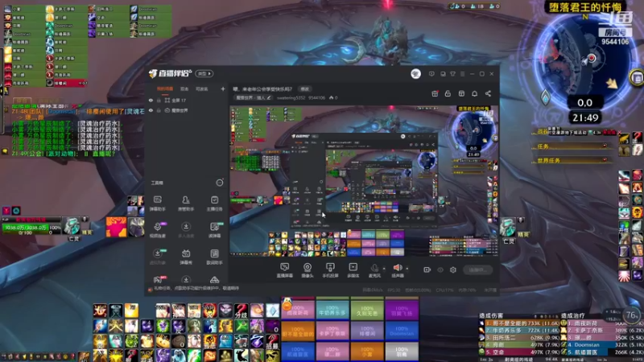Expand the speaker options arrow
The width and height of the screenshot is (644, 362).
click(407, 269)
